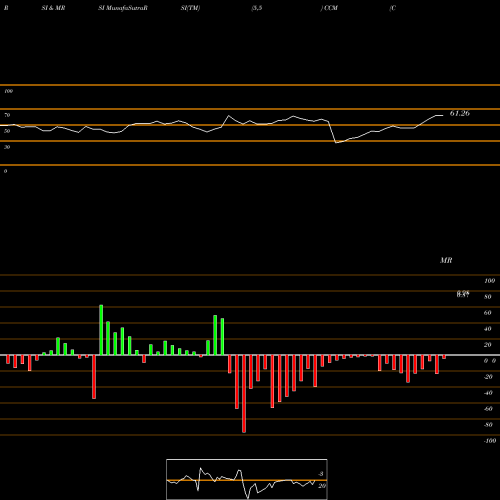
Task: Click MR axis label -60
Action: pos(488,409)
